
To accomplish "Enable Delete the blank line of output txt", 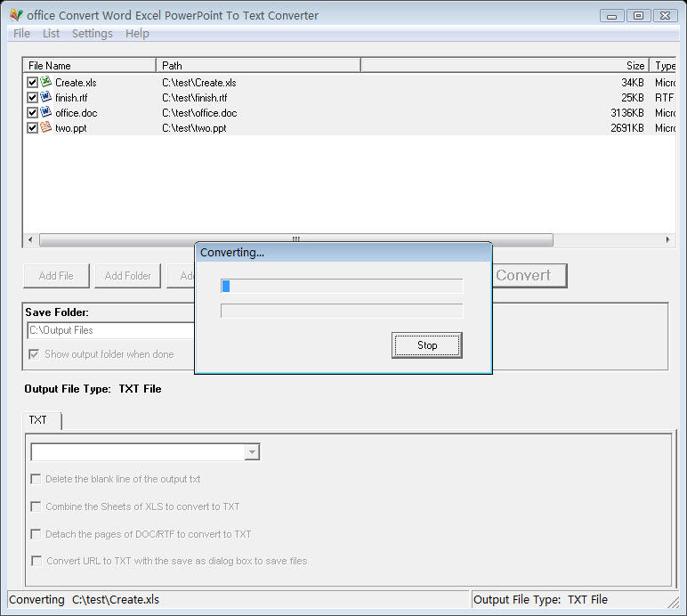I will 36,479.
